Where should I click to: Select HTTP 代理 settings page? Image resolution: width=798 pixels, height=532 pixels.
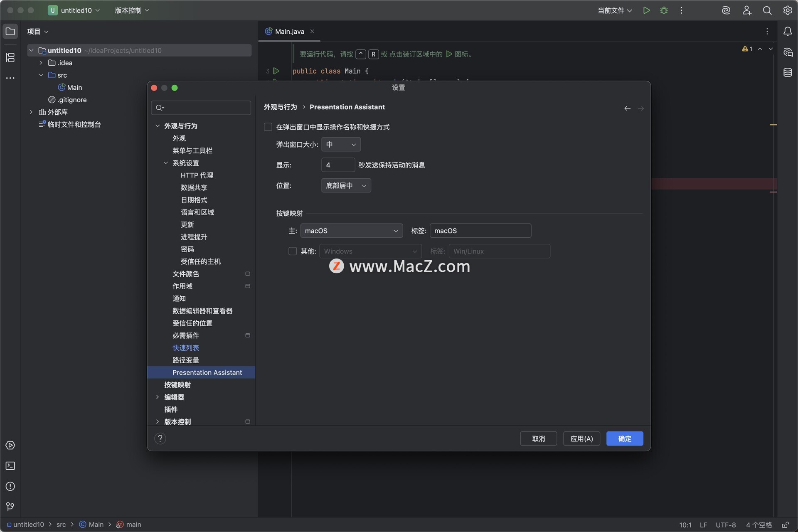tap(197, 175)
